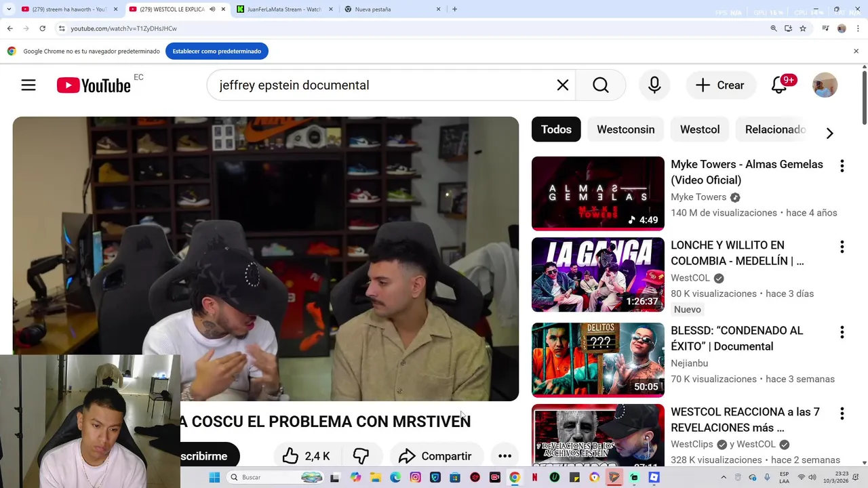View site information icon in address bar
Viewport: 868px width, 488px height.
click(x=61, y=28)
